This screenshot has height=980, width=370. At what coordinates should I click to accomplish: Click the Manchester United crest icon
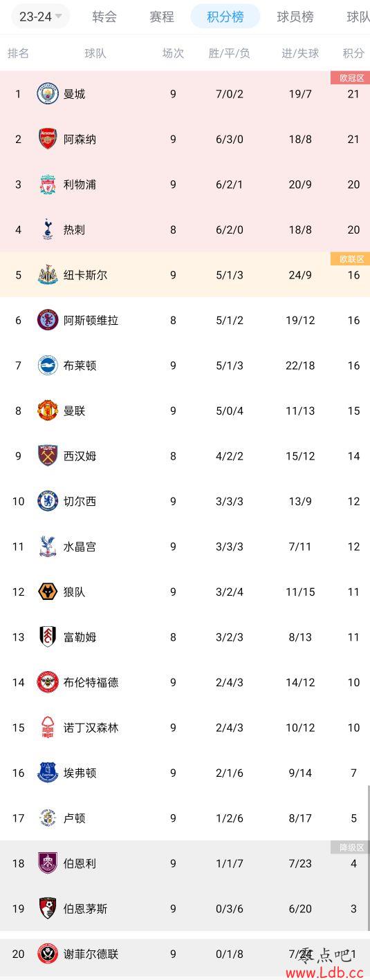[48, 411]
